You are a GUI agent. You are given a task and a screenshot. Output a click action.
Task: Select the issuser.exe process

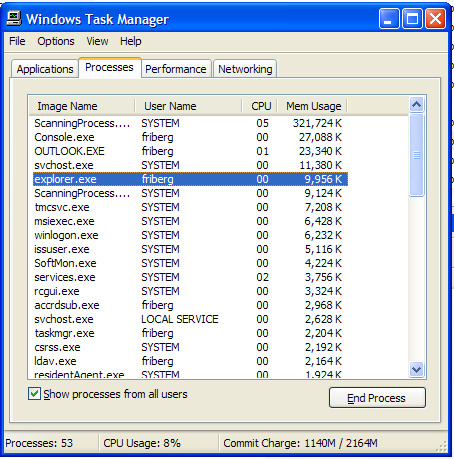pyautogui.click(x=190, y=249)
